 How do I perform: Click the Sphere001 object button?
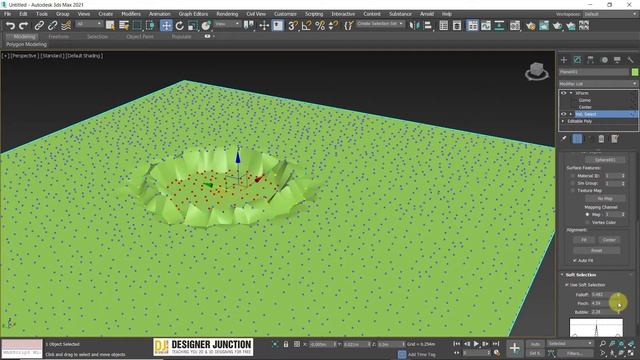pyautogui.click(x=605, y=160)
